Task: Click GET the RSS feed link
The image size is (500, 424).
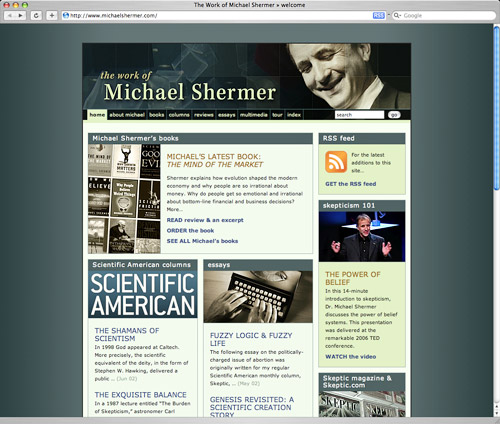Action: pyautogui.click(x=351, y=184)
